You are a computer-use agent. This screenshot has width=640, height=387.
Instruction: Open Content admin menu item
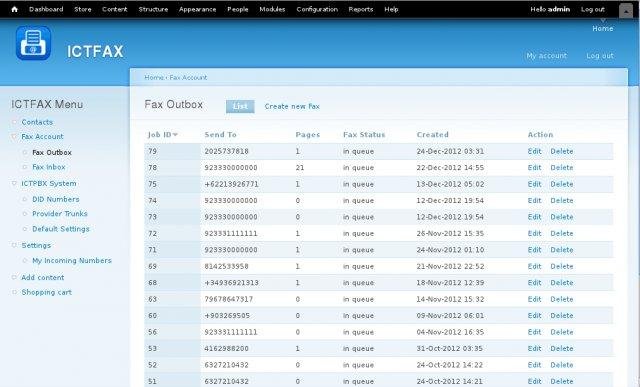pyautogui.click(x=115, y=9)
